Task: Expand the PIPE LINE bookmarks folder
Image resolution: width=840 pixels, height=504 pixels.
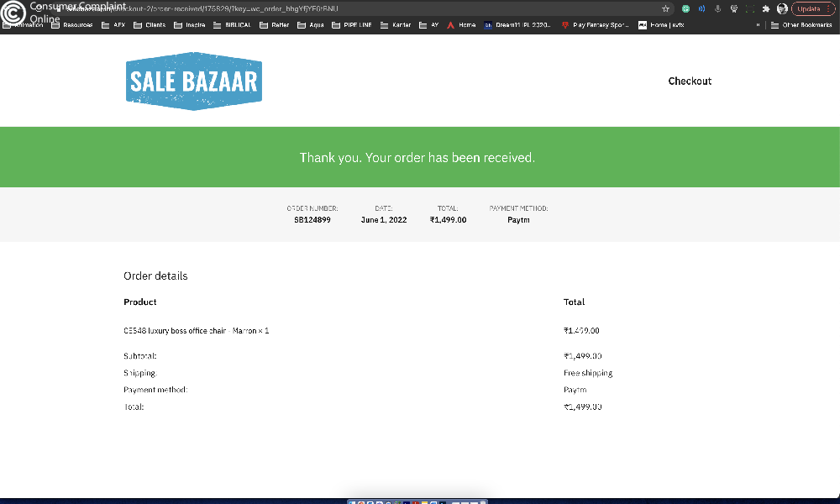Action: coord(351,25)
